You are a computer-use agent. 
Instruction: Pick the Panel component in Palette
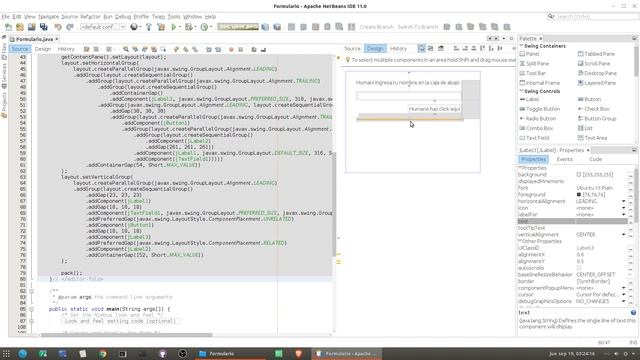[x=529, y=54]
